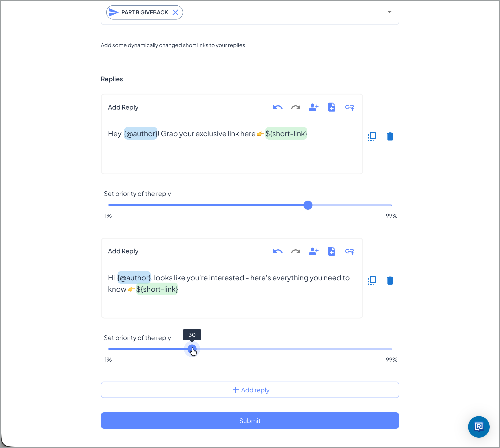Redo in the second Add Reply editor
This screenshot has height=448, width=500.
(x=296, y=251)
